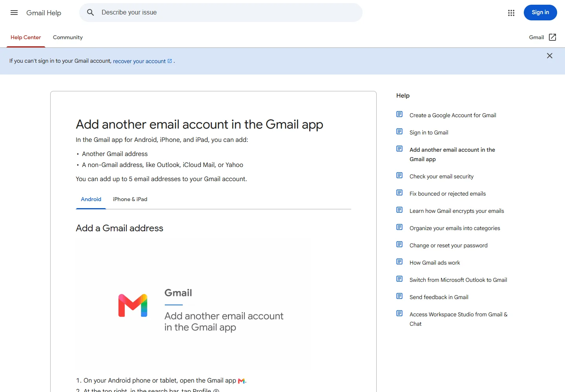Screen dimensions: 565x392
Task: Click article icon beside Learn how Gmail encrypts
Action: [399, 210]
